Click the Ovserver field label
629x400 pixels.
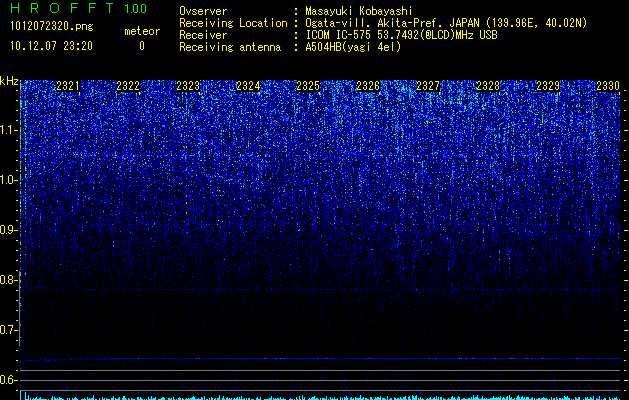click(203, 11)
